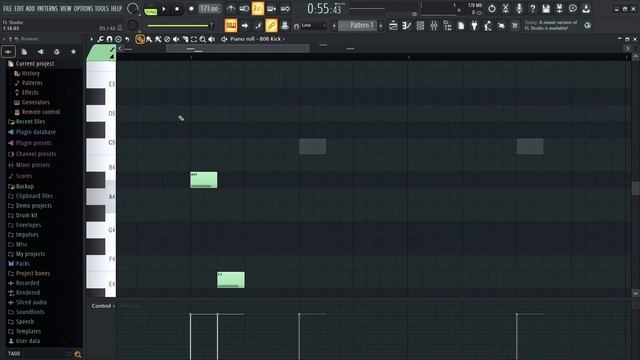Screen dimensions: 640x360
Task: Click the tempo field
Action: click(210, 9)
